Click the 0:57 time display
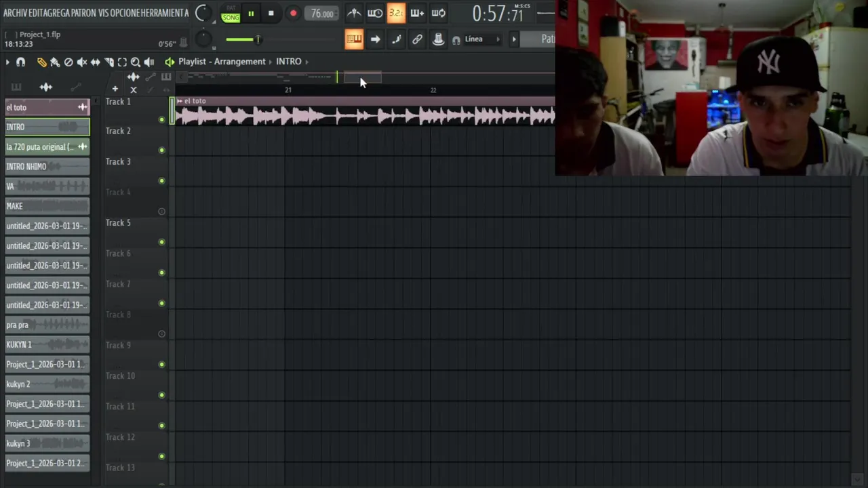This screenshot has width=868, height=488. [x=498, y=14]
